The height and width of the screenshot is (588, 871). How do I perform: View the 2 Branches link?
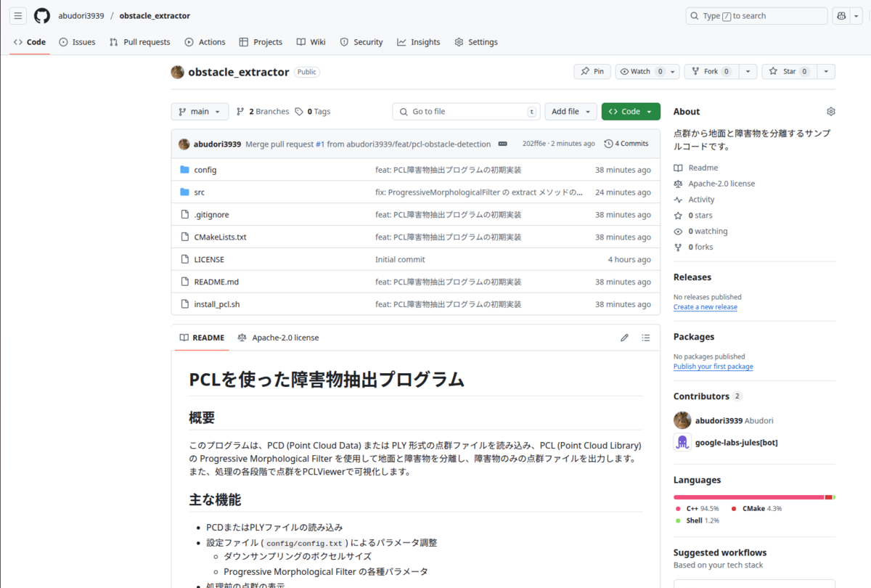point(263,112)
